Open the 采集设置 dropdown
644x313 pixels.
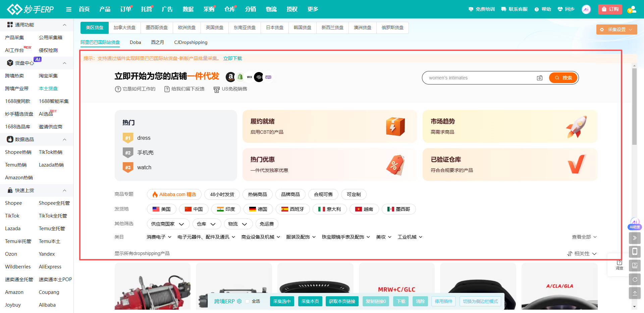coord(616,29)
